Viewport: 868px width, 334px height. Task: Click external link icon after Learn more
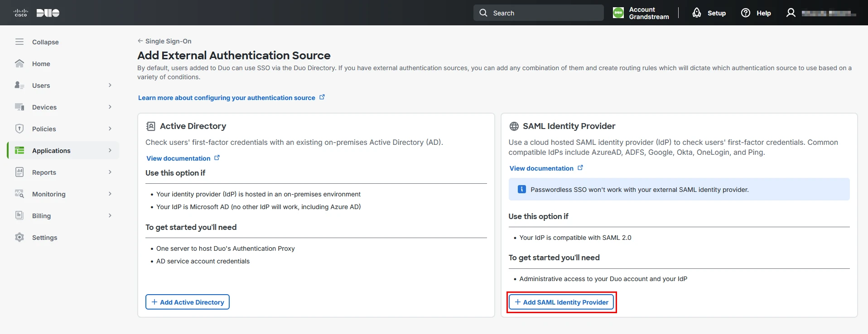(322, 97)
